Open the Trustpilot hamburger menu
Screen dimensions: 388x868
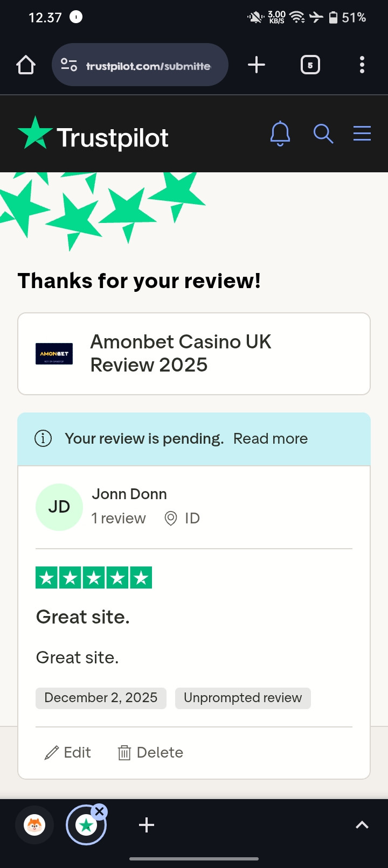coord(362,134)
